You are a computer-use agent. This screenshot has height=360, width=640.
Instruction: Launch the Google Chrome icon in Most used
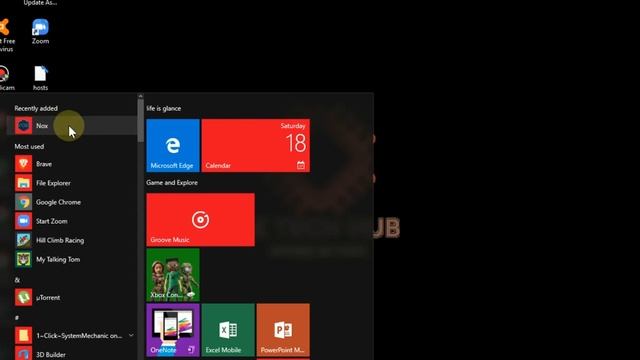coord(23,202)
